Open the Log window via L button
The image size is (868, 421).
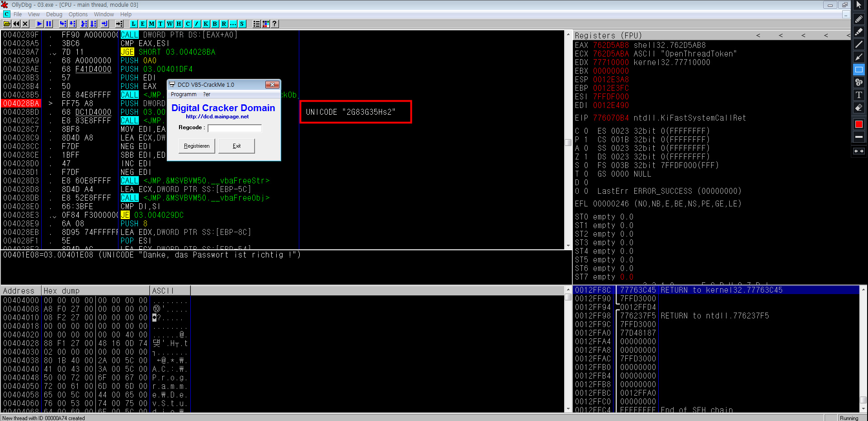point(134,24)
